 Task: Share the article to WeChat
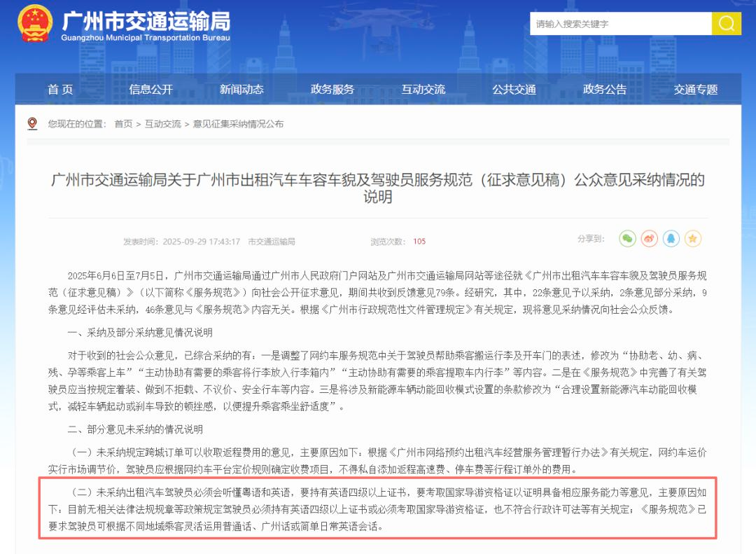(x=628, y=239)
